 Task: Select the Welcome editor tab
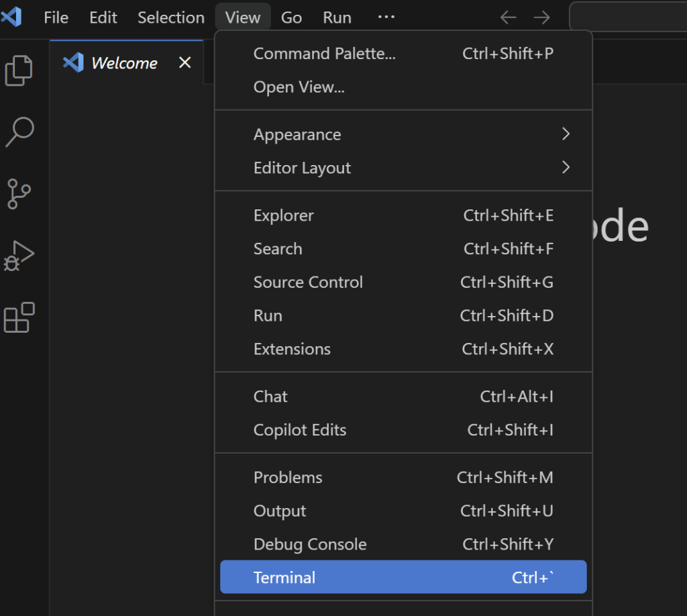coord(126,62)
